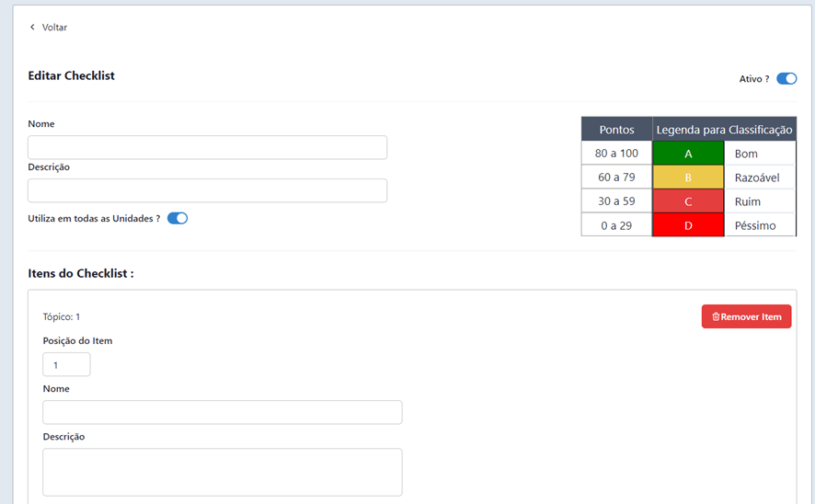Select the yellow B classification cell

click(x=688, y=178)
